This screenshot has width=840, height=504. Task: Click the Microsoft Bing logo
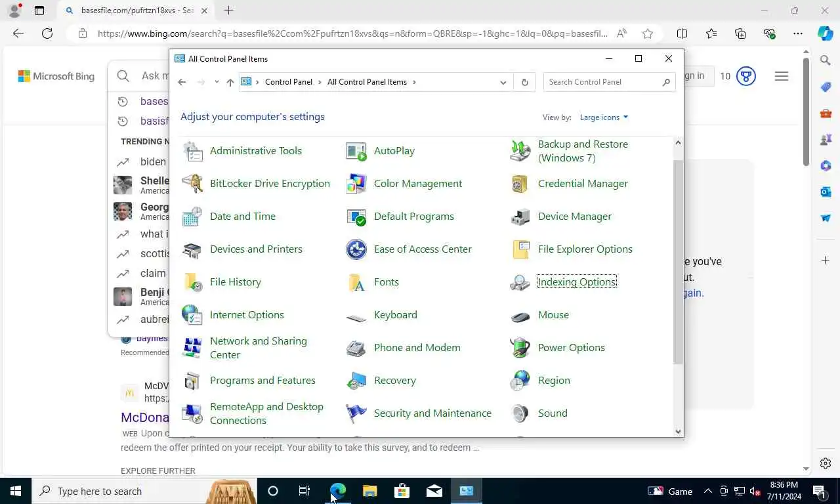pyautogui.click(x=56, y=77)
